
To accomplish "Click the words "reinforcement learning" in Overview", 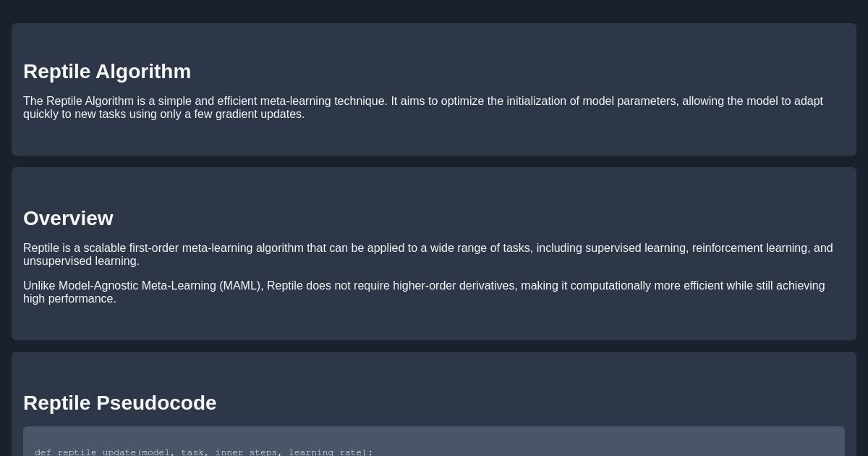I will (x=751, y=248).
